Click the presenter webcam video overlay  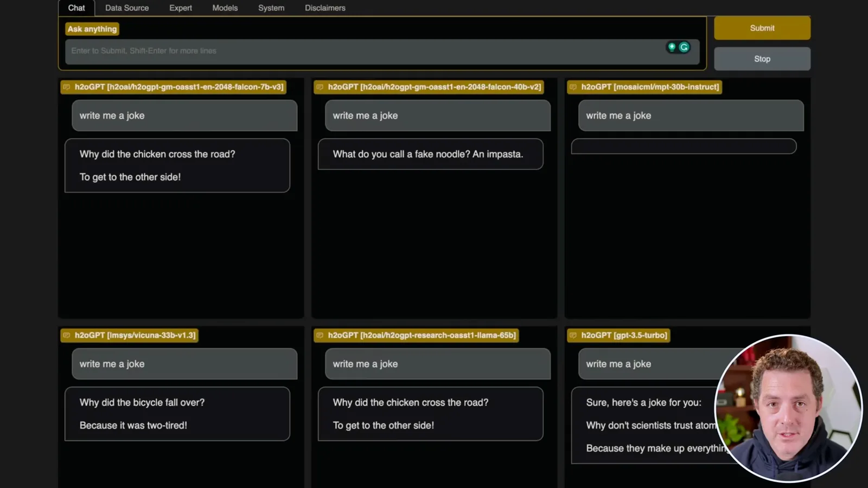[788, 408]
